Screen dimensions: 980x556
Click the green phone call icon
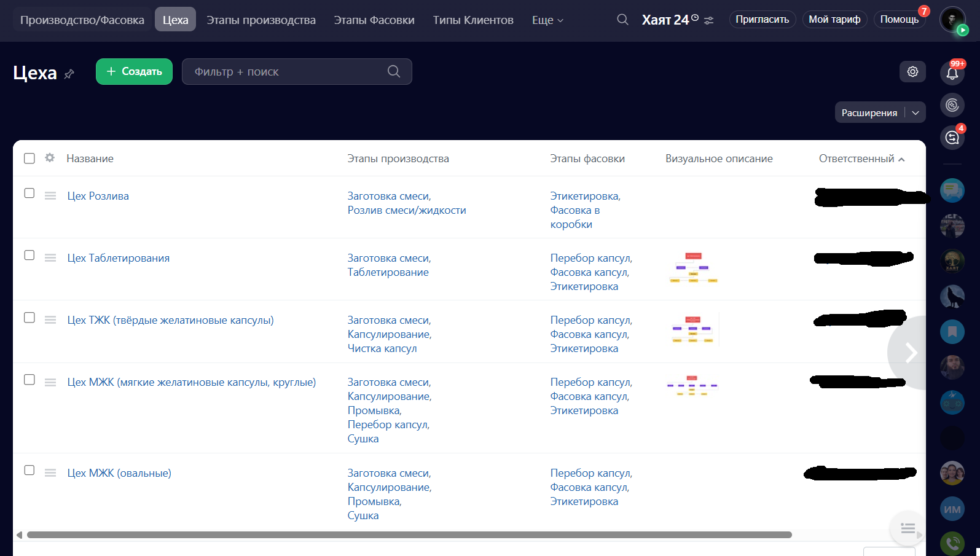952,543
